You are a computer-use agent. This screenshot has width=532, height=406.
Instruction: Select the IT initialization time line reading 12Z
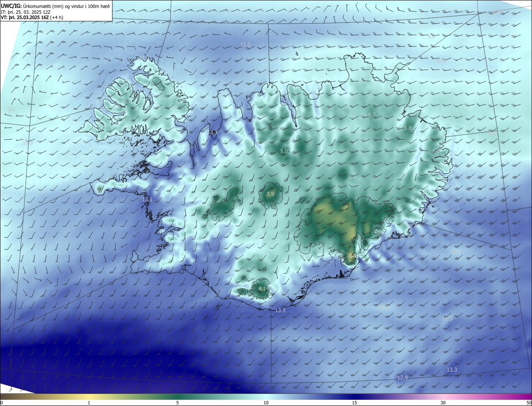coord(26,12)
